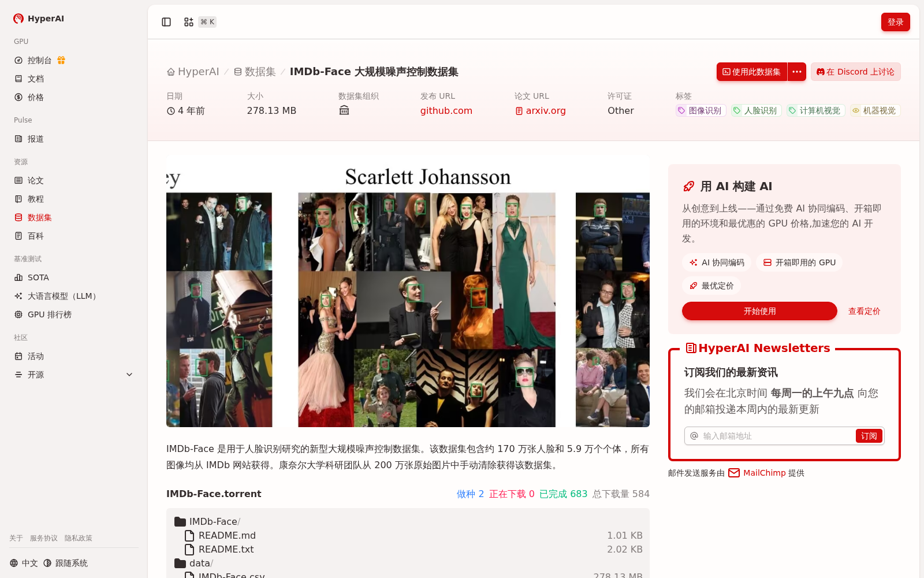Viewport: 924px width, 578px height.
Task: Open 教程 in the sidebar
Action: coord(74,199)
